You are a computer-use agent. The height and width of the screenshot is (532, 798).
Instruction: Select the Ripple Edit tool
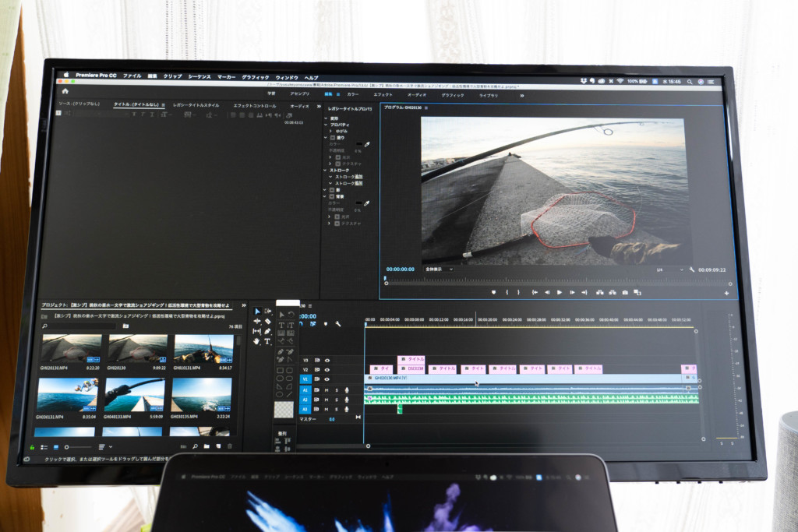(257, 322)
